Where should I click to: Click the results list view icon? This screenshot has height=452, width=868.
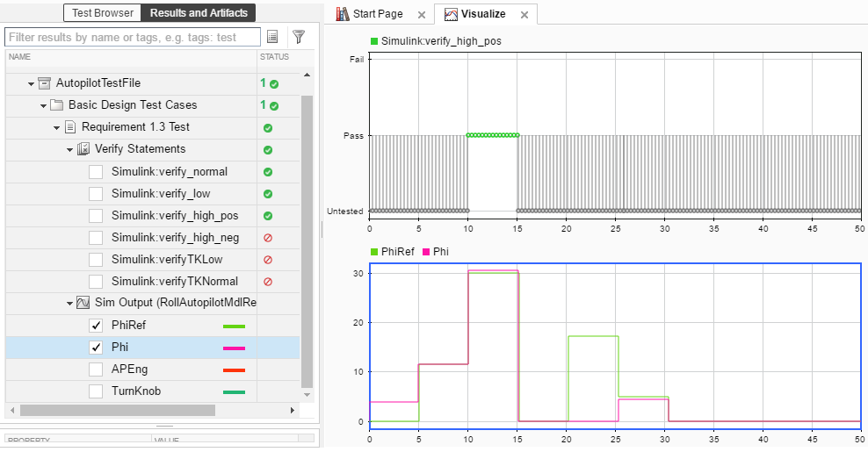[271, 37]
